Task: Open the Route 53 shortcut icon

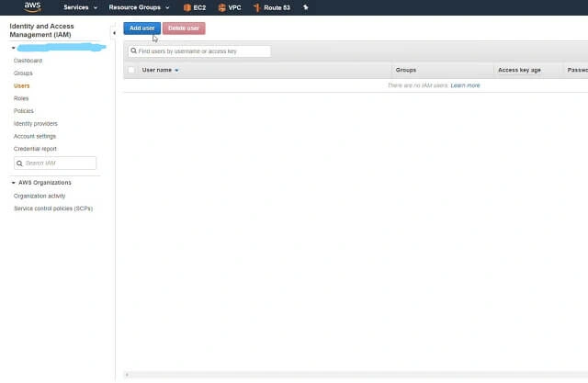Action: pos(257,7)
